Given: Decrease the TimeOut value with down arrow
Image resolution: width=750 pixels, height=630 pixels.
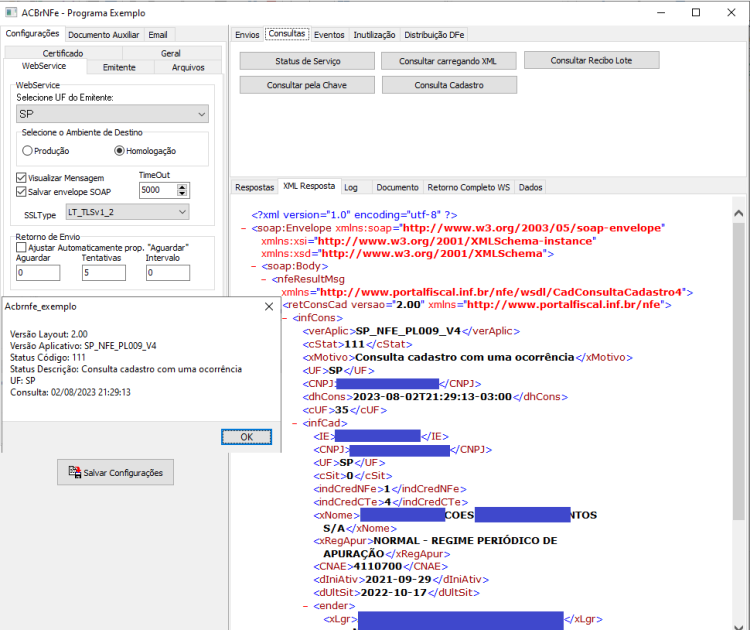Looking at the screenshot, I should coord(182,193).
